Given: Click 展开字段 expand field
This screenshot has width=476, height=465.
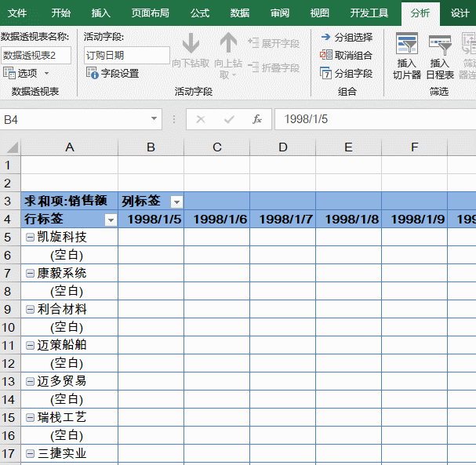Looking at the screenshot, I should click(274, 43).
